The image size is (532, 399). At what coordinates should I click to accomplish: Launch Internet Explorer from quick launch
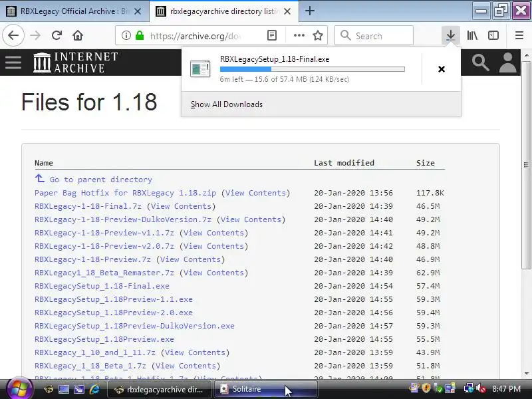(x=94, y=389)
